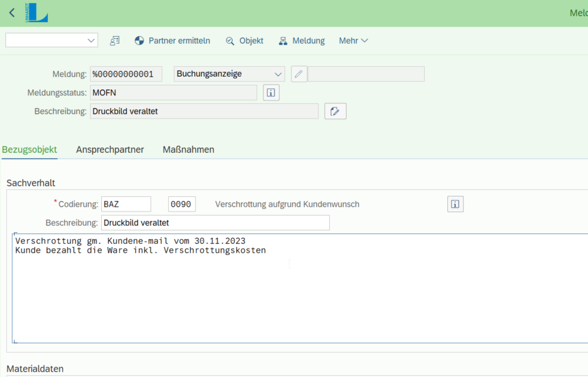This screenshot has width=588, height=377.
Task: Expand the Mehr menu
Action: (x=353, y=41)
